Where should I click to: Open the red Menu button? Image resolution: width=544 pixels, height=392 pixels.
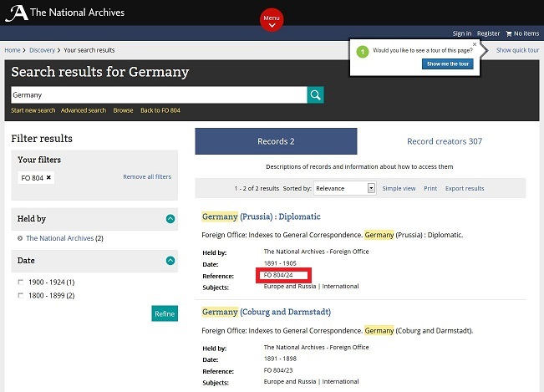coord(272,19)
